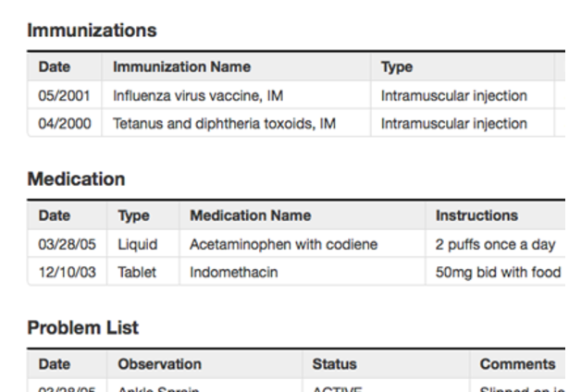Select Acetaminophen with codiene entry

(283, 244)
